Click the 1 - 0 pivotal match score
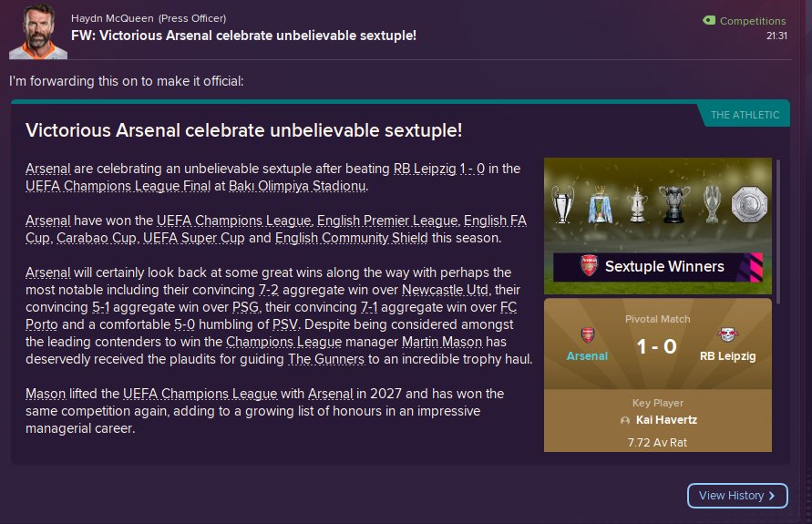 click(657, 346)
